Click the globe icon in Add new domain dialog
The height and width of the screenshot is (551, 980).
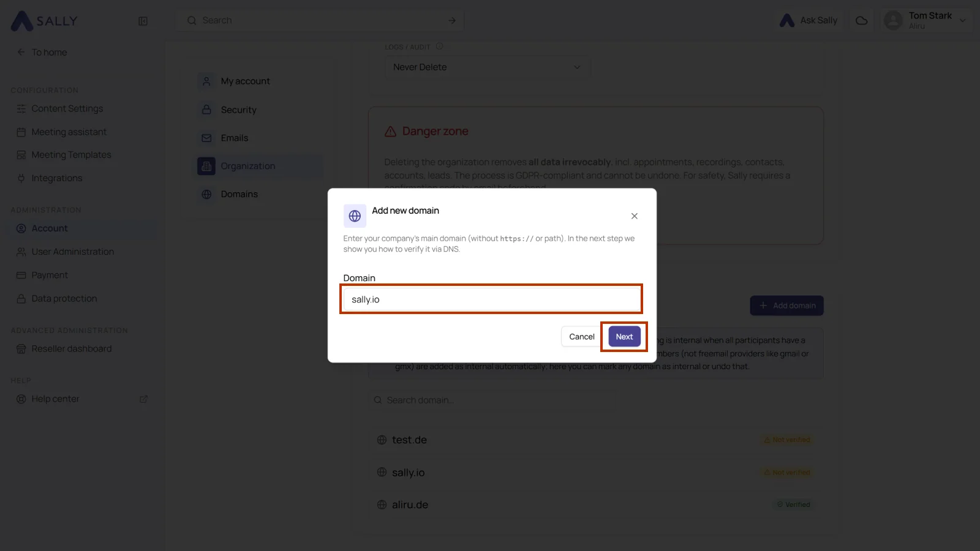(355, 216)
